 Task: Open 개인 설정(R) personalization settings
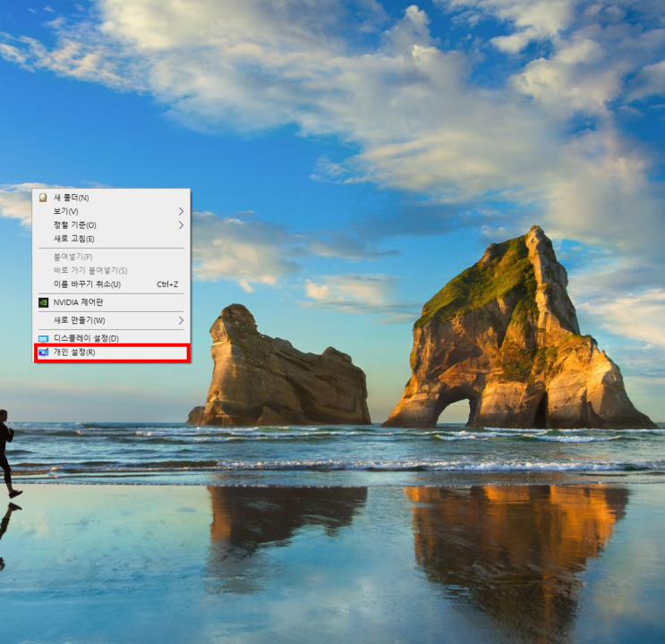[x=111, y=352]
